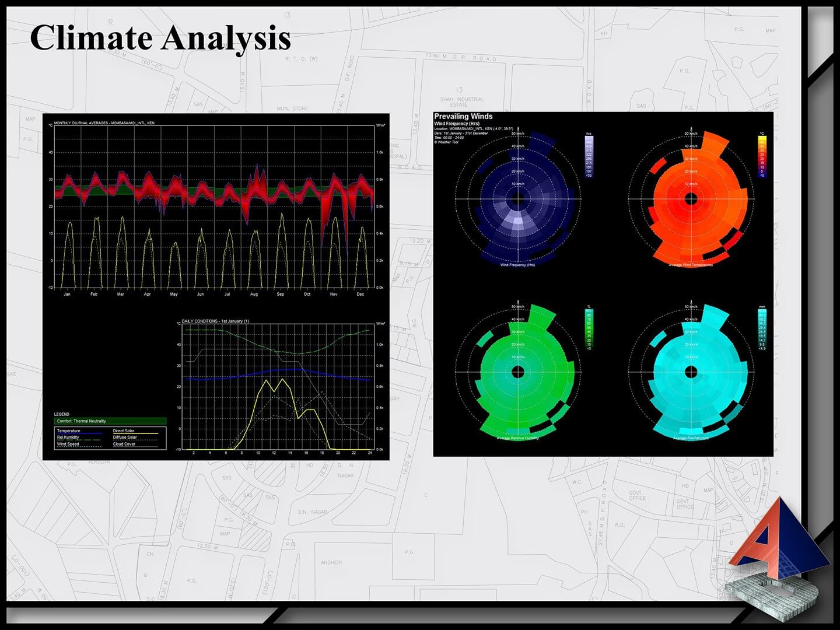Click the "Average Rainfall (mm)" caption
The height and width of the screenshot is (630, 840).
click(691, 438)
